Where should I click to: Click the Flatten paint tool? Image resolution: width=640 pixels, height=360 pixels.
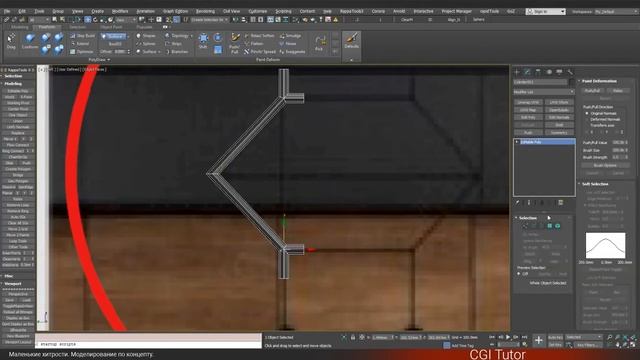[254, 44]
